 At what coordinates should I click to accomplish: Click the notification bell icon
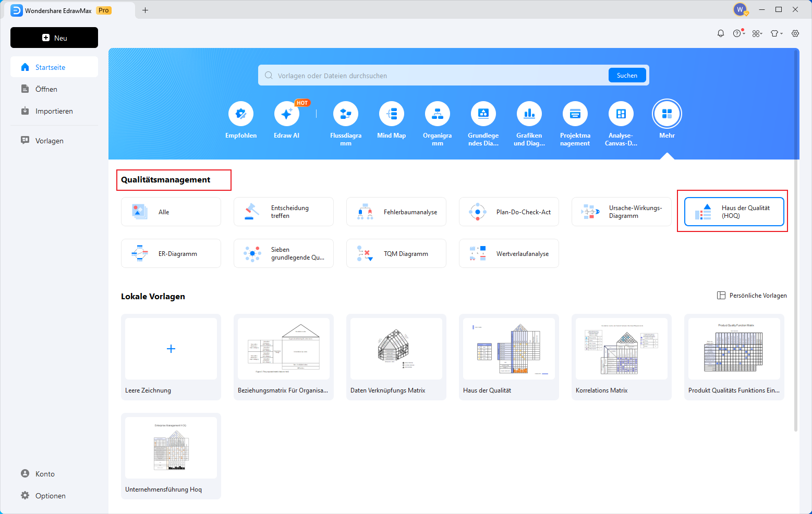tap(721, 33)
